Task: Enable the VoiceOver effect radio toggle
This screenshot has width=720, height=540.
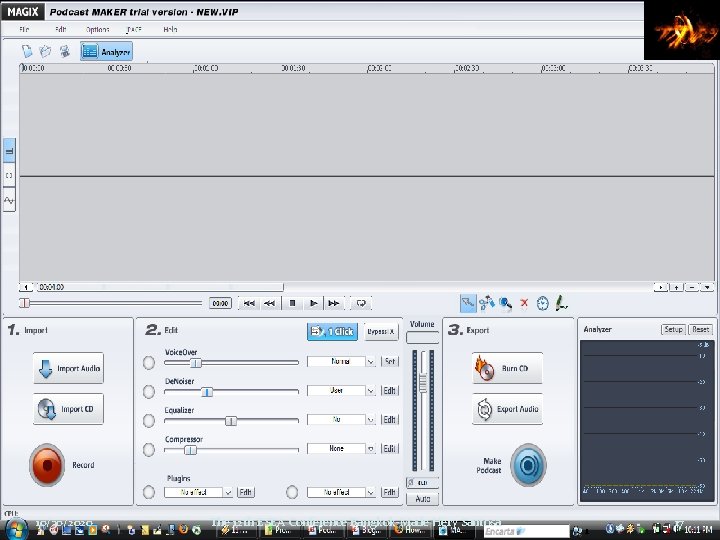Action: tap(149, 363)
